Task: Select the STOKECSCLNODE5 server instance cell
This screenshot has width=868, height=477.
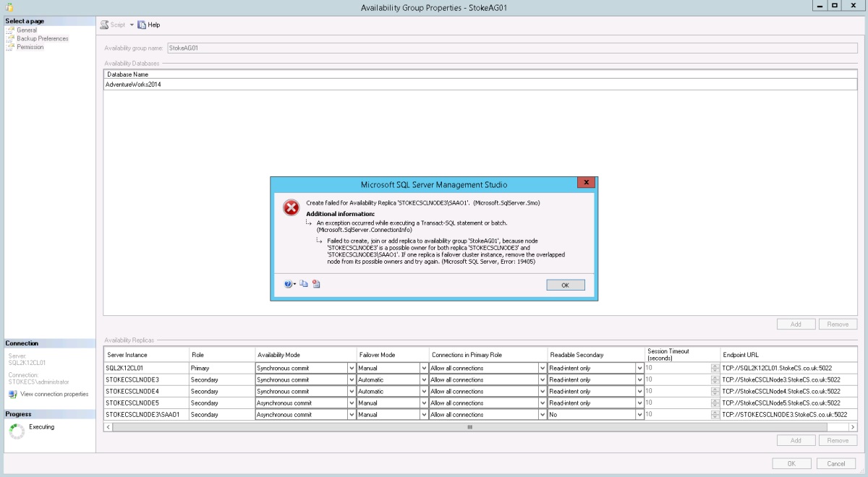Action: [146, 403]
